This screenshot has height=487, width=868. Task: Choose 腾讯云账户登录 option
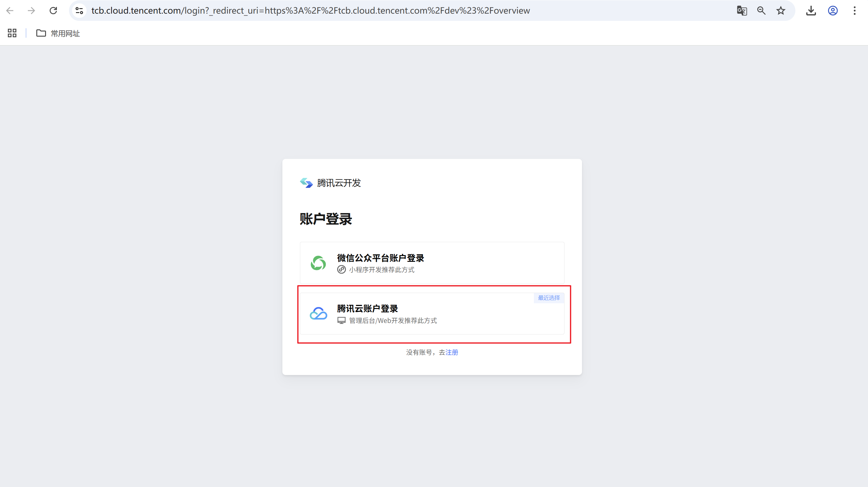[x=432, y=314]
